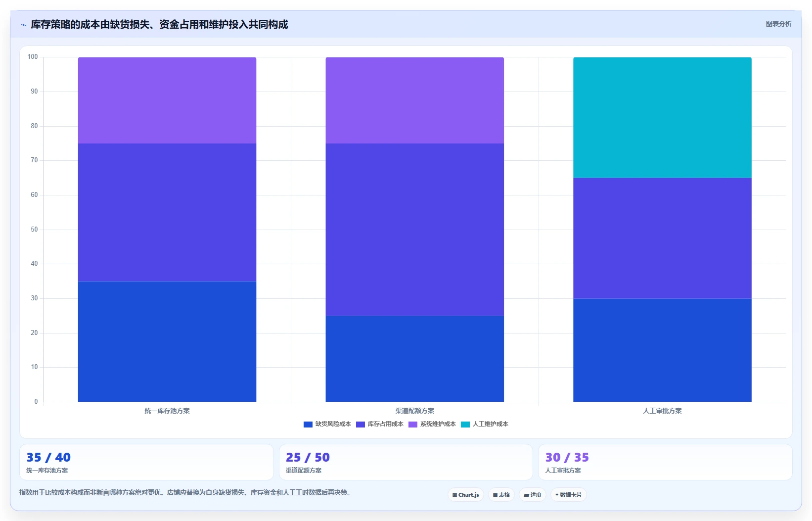Click the indigo middle segment of 渠道配额方案 bar
812x521 pixels.
pyautogui.click(x=414, y=230)
